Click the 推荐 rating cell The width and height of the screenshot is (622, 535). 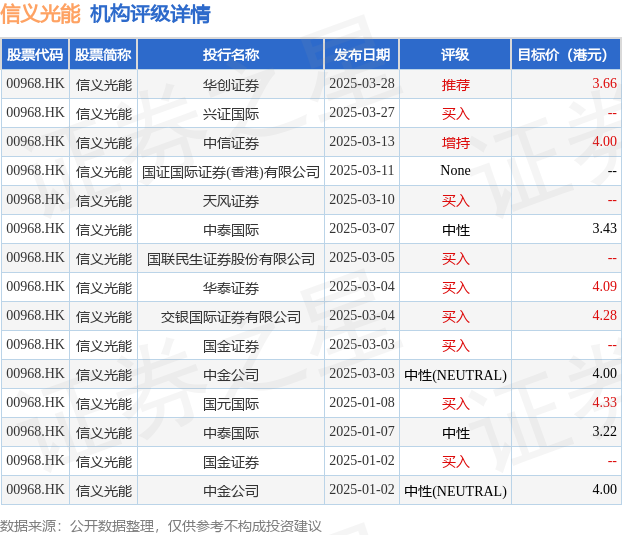[455, 84]
